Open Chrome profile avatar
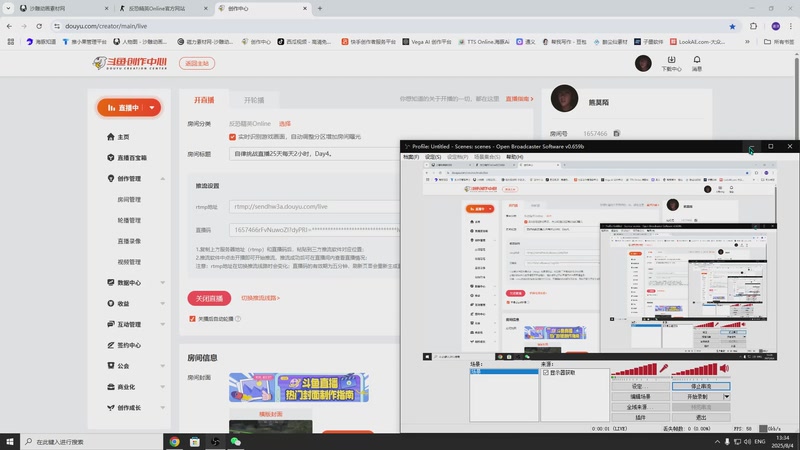This screenshot has width=800, height=450. [x=776, y=26]
